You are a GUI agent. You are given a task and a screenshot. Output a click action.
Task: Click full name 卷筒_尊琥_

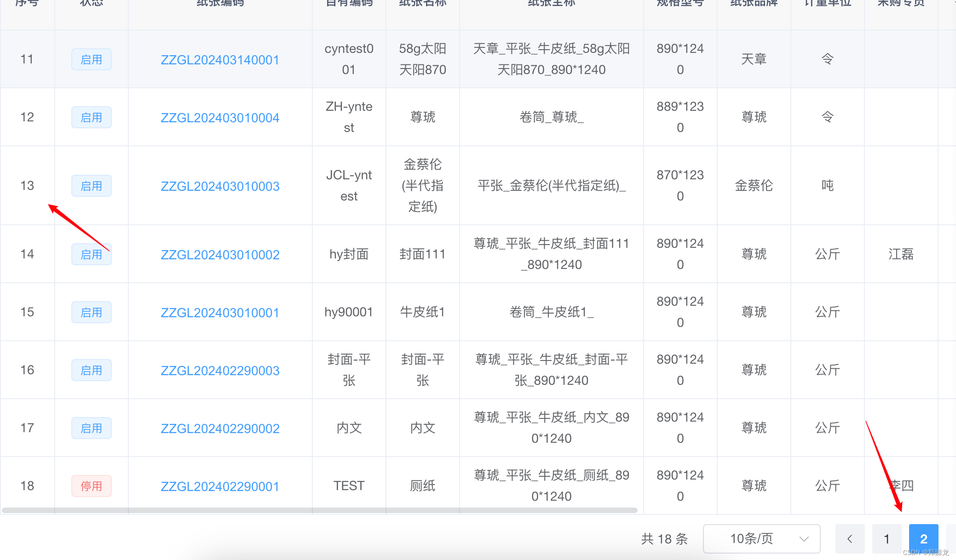(x=552, y=117)
